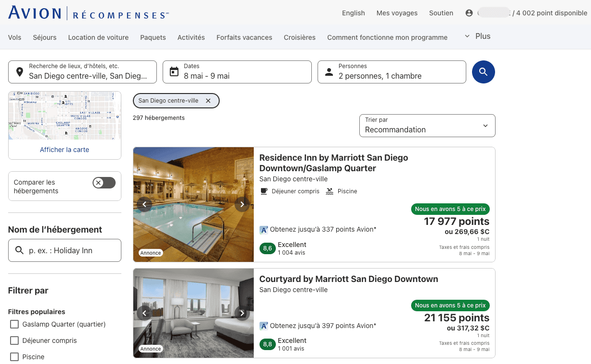
Task: Open the Forfaits vacances menu item
Action: click(244, 37)
